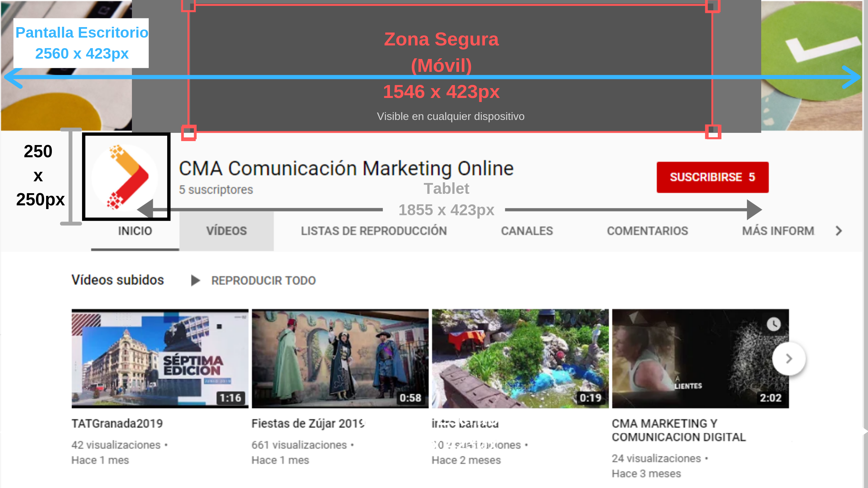This screenshot has width=868, height=488.
Task: Select the INICIO tab
Action: [135, 231]
